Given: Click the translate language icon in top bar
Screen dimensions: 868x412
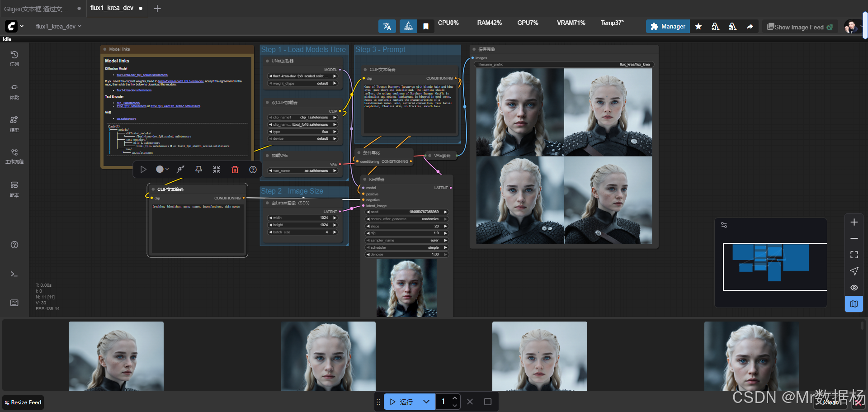Looking at the screenshot, I should (387, 26).
